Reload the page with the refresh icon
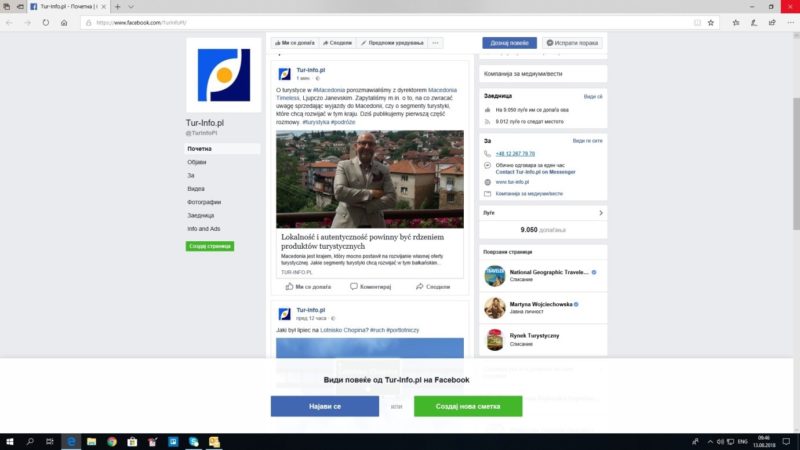This screenshot has height=450, width=800. (x=46, y=22)
